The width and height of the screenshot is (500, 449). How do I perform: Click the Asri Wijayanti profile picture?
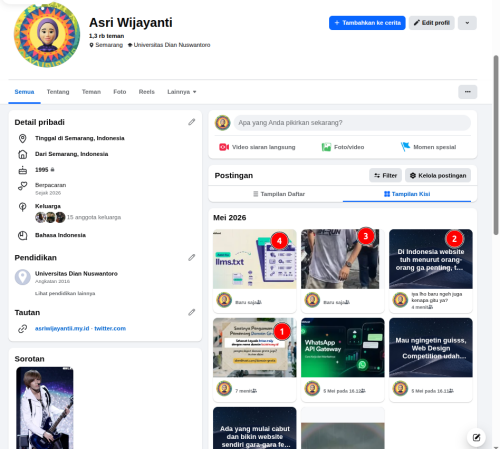47,34
